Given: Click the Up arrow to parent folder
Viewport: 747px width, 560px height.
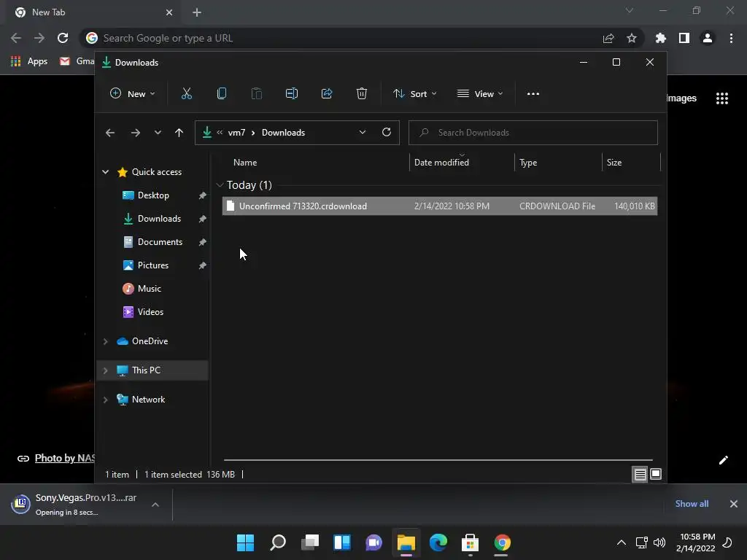Looking at the screenshot, I should (x=179, y=133).
